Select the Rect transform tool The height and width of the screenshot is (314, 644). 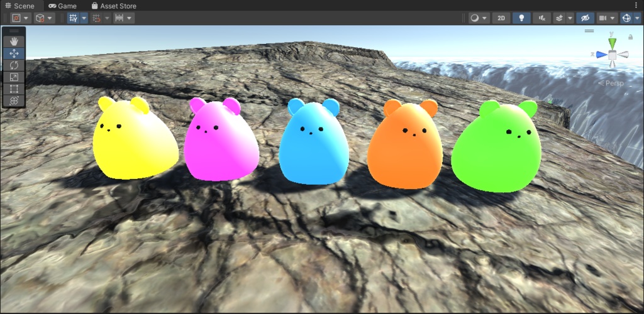(x=14, y=89)
